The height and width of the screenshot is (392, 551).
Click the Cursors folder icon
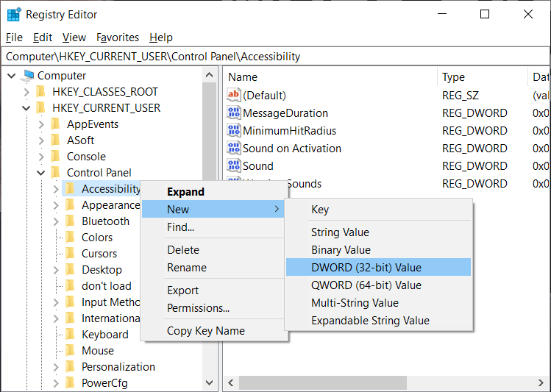pyautogui.click(x=71, y=253)
